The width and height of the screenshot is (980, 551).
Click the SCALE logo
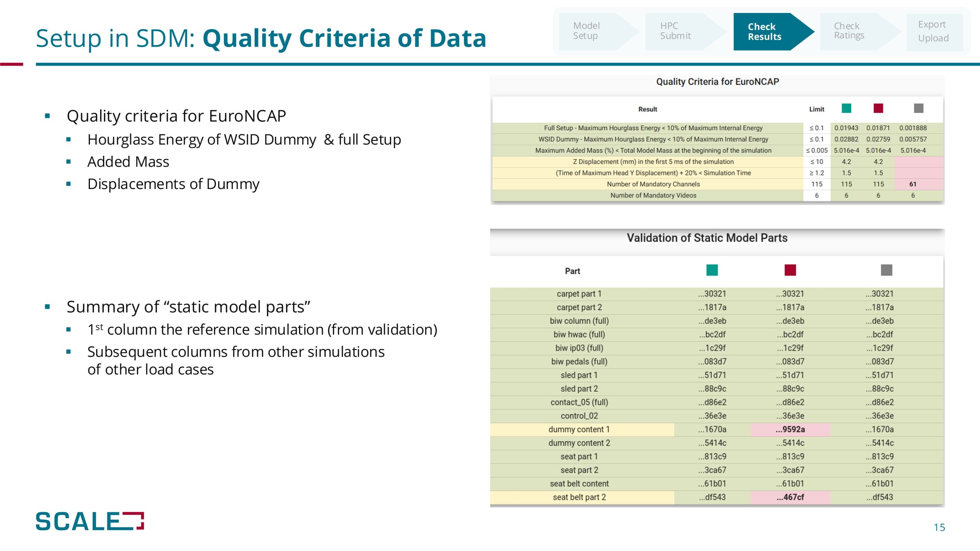click(90, 521)
